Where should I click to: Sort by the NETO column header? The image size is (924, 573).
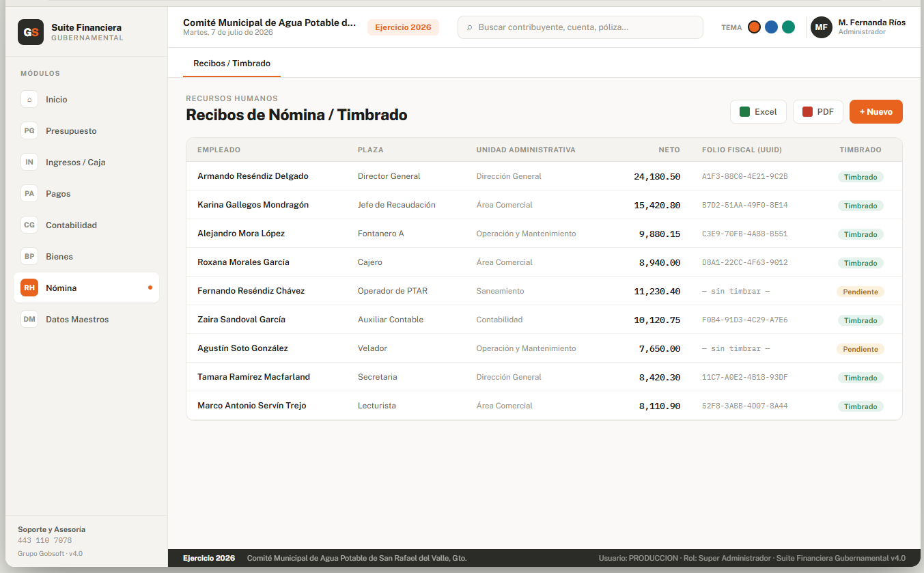pyautogui.click(x=669, y=150)
